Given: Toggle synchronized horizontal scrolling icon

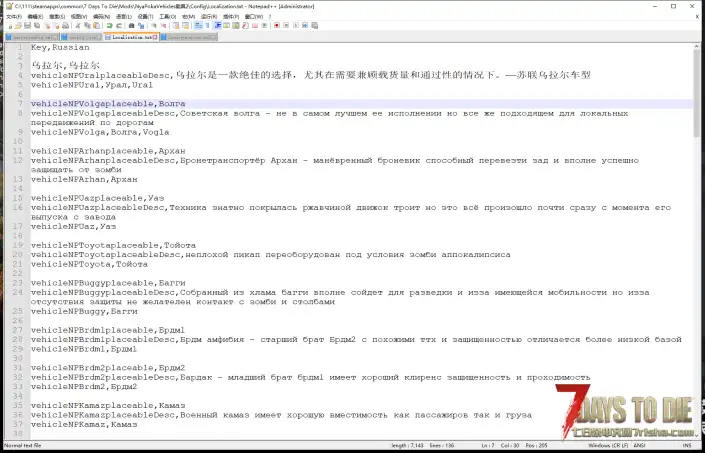Looking at the screenshot, I should [x=185, y=26].
